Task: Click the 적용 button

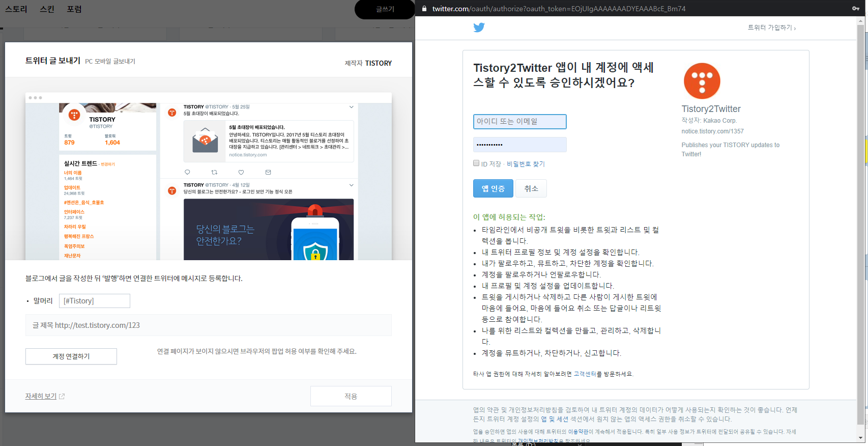Action: coord(351,396)
